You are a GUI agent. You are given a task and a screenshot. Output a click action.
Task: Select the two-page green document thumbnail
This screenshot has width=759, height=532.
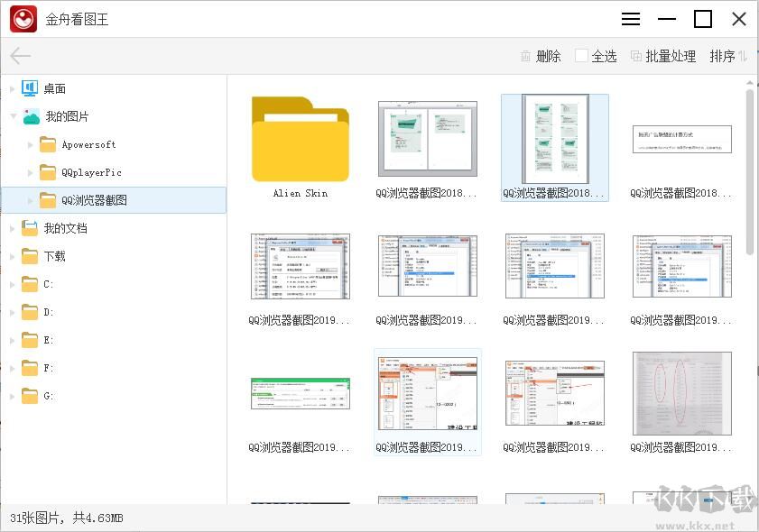(x=428, y=138)
